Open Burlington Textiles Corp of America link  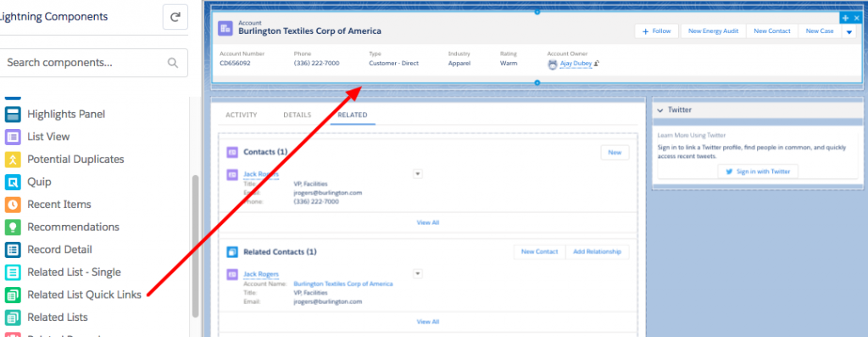click(x=343, y=284)
